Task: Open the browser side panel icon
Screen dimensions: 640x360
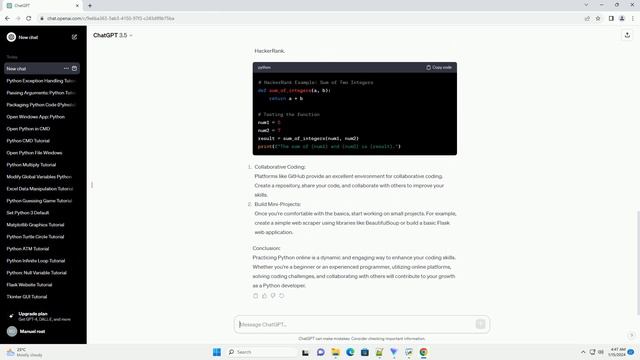Action: click(x=611, y=18)
